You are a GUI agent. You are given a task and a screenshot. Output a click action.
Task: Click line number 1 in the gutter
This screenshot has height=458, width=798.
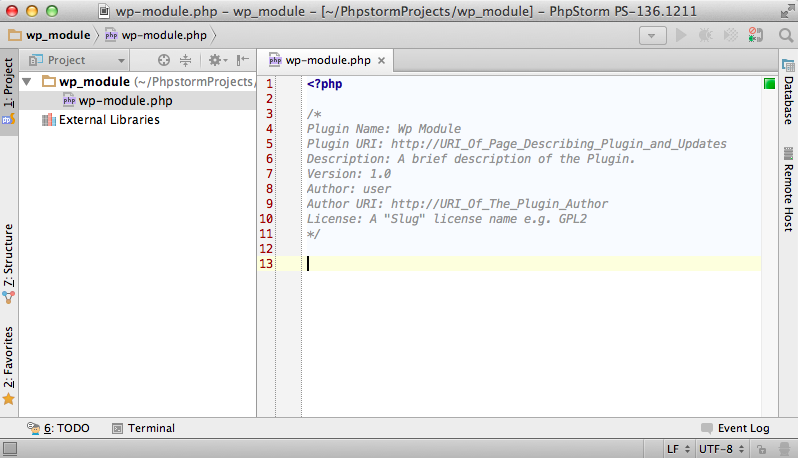[269, 84]
